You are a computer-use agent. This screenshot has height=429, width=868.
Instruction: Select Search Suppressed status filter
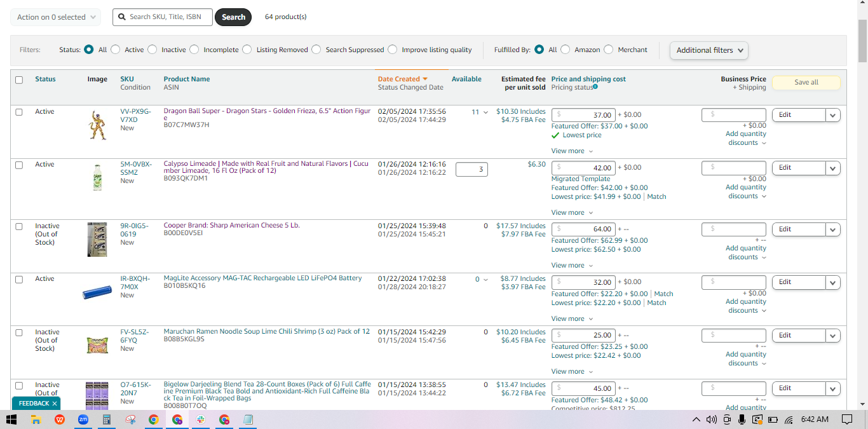316,50
